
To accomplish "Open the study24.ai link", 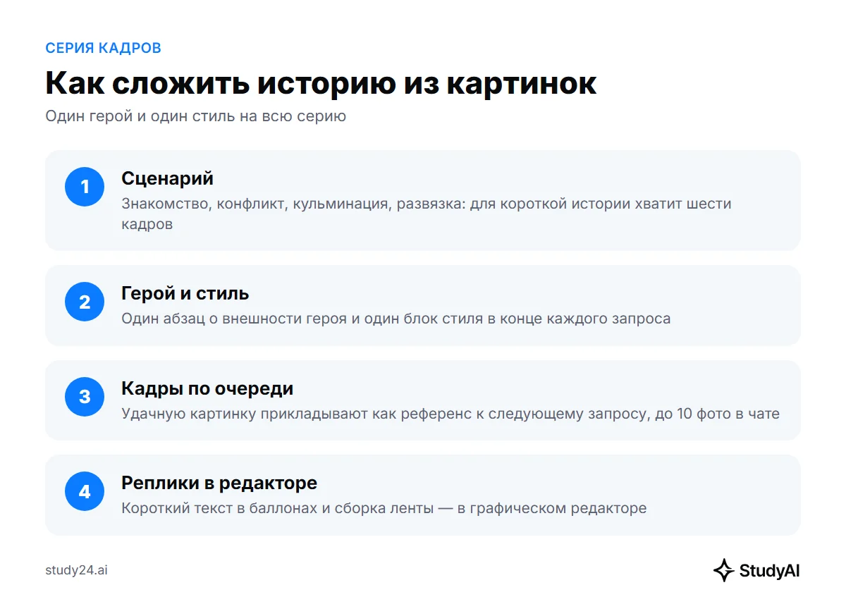I will click(76, 570).
